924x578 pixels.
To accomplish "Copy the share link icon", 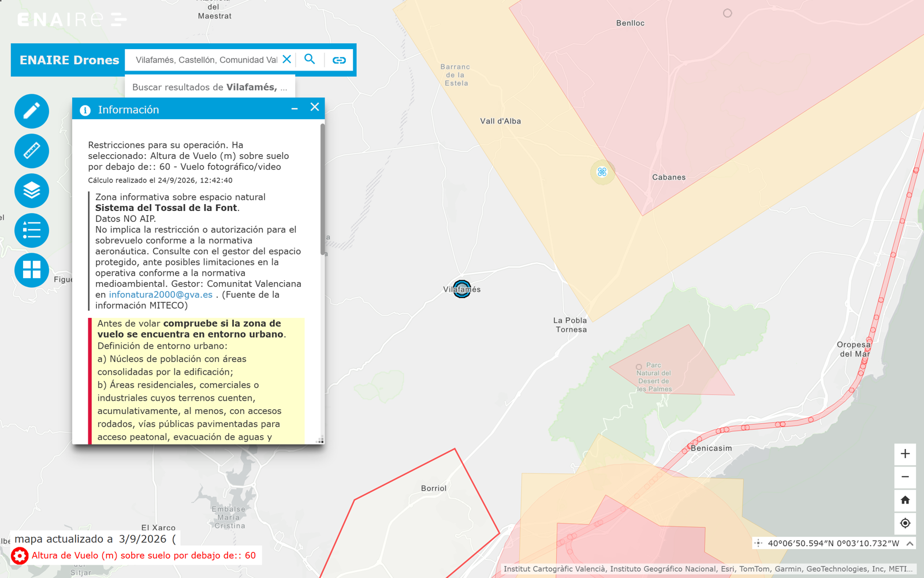I will point(339,60).
